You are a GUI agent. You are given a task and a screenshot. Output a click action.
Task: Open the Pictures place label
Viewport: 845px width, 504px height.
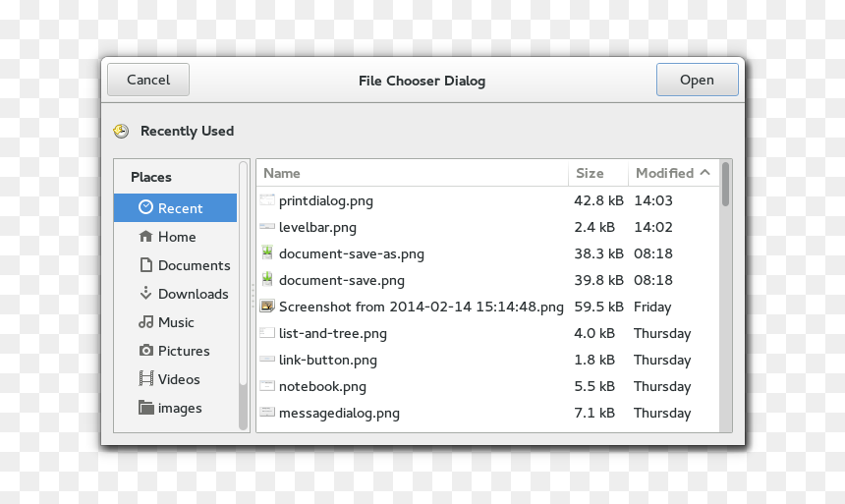[184, 351]
